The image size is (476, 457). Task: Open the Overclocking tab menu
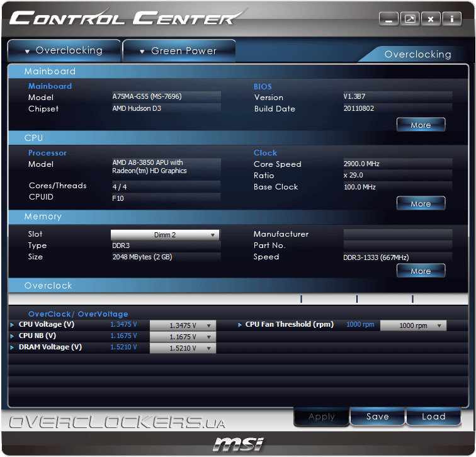click(x=64, y=50)
